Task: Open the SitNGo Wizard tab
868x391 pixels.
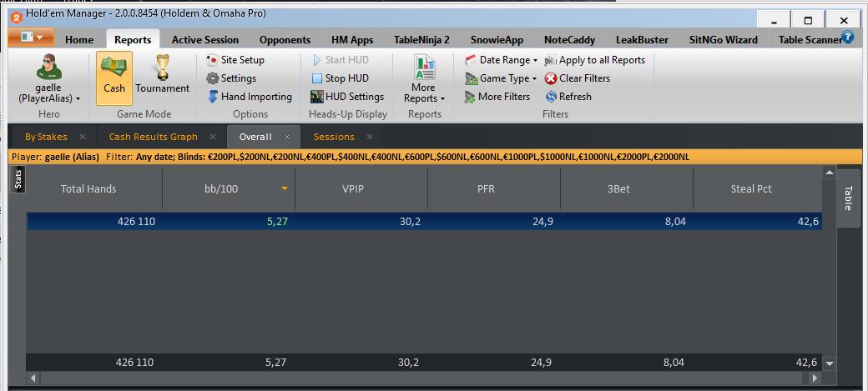Action: tap(723, 40)
